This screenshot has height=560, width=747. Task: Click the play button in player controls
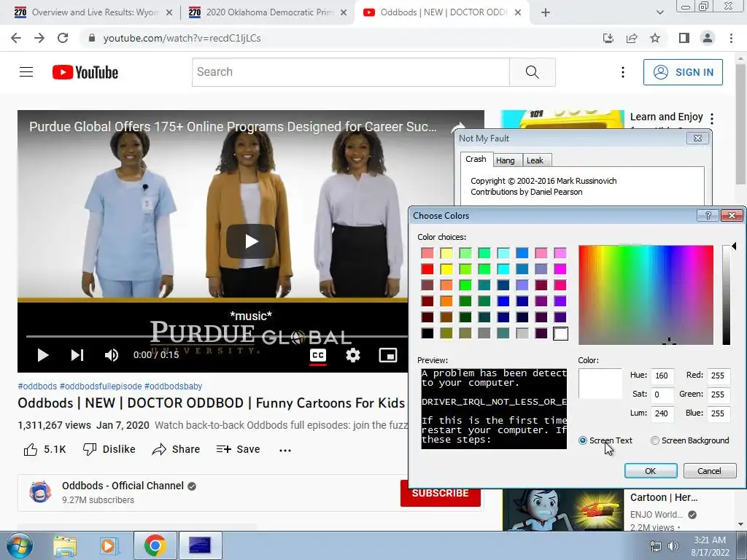click(x=43, y=355)
